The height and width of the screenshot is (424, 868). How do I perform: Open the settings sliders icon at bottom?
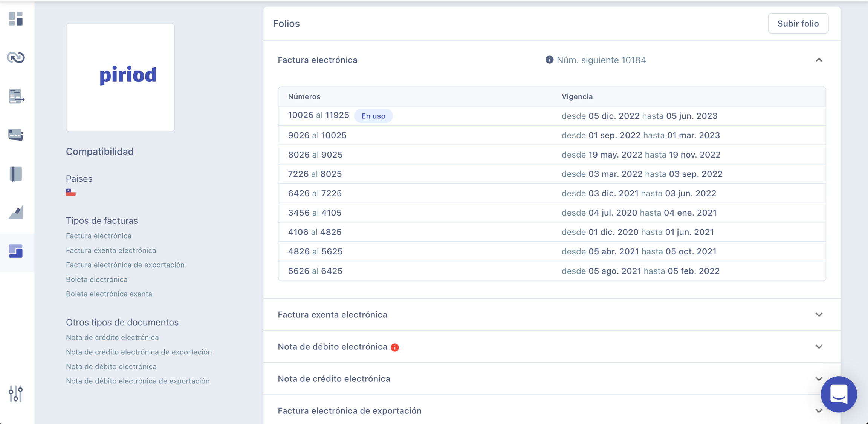(x=16, y=393)
